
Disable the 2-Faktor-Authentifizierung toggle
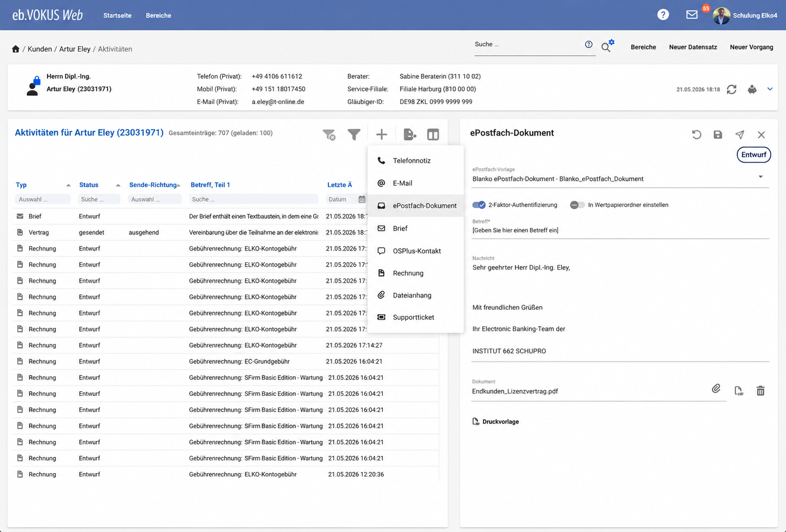point(479,205)
